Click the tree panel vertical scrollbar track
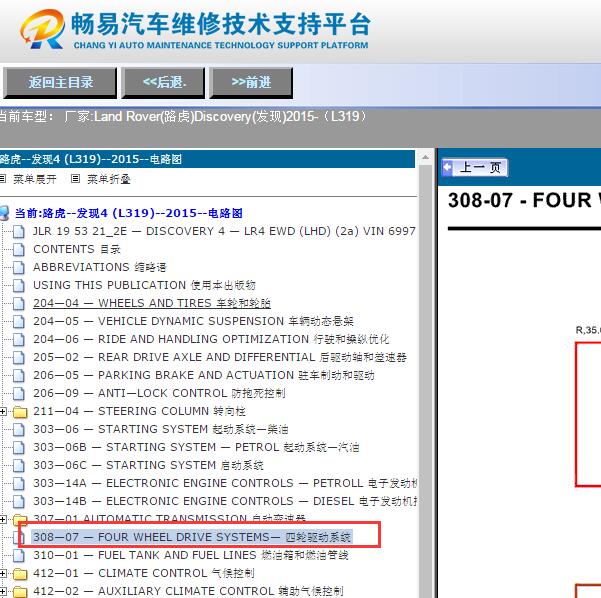Screen dimensions: 601x598 coord(425,380)
